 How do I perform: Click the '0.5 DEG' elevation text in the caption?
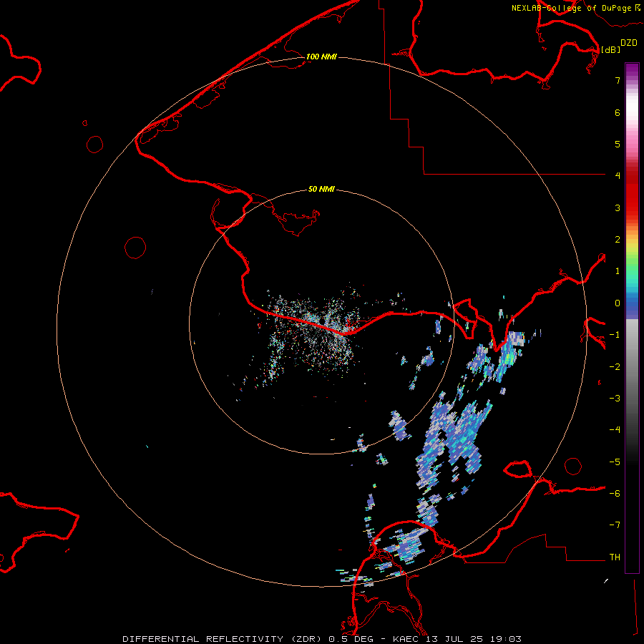351,639
